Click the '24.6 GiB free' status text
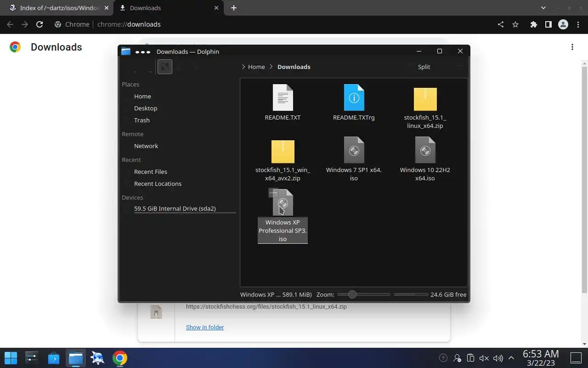 pyautogui.click(x=448, y=294)
